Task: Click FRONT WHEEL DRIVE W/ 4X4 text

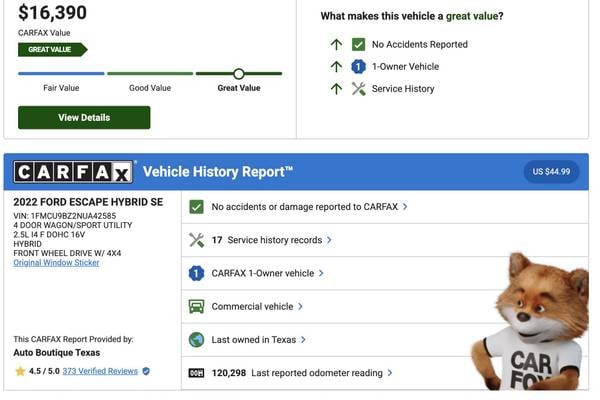Action: [67, 253]
